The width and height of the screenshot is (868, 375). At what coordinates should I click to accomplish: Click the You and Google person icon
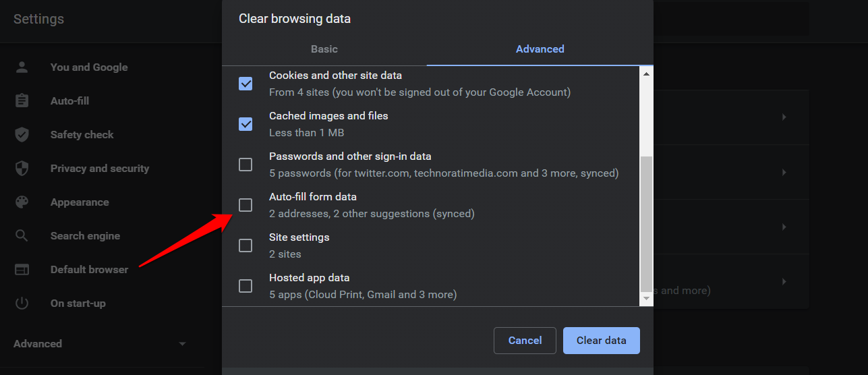click(x=22, y=67)
